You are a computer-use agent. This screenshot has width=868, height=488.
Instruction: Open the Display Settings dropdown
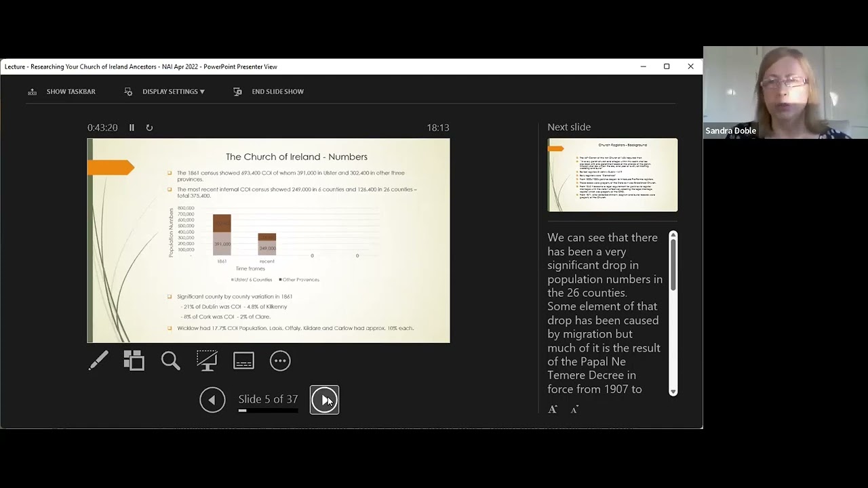(x=173, y=91)
